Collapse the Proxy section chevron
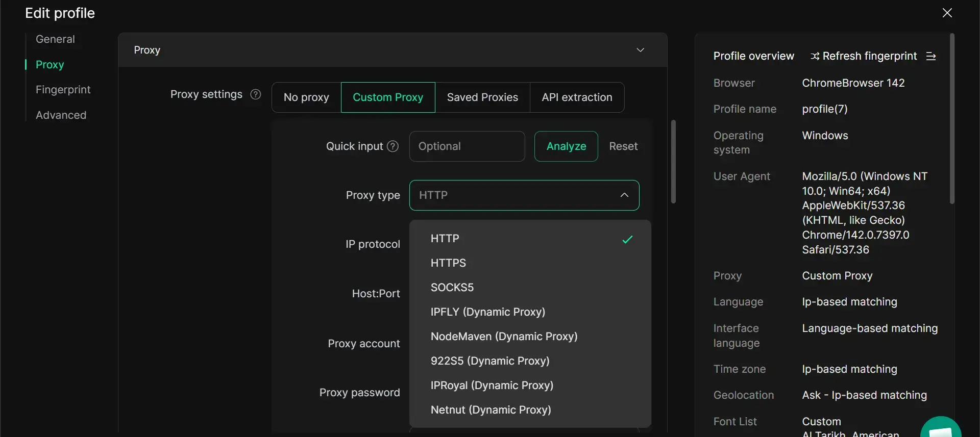This screenshot has height=437, width=980. pyautogui.click(x=640, y=50)
